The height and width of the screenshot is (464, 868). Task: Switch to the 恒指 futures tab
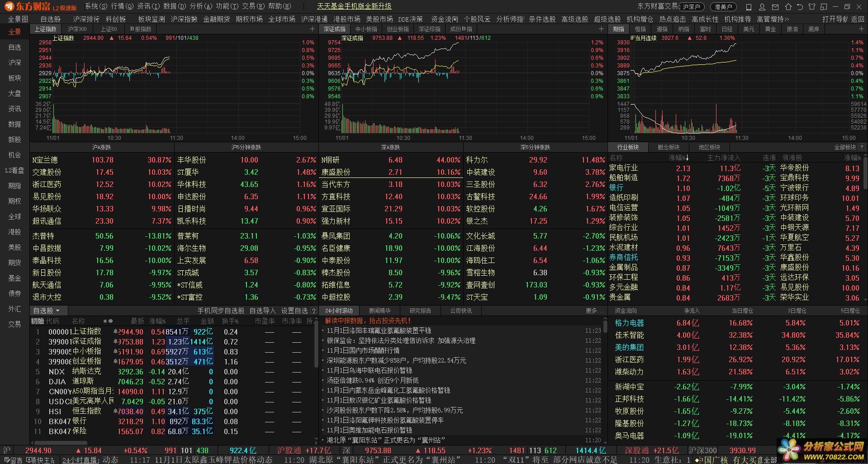coord(640,29)
